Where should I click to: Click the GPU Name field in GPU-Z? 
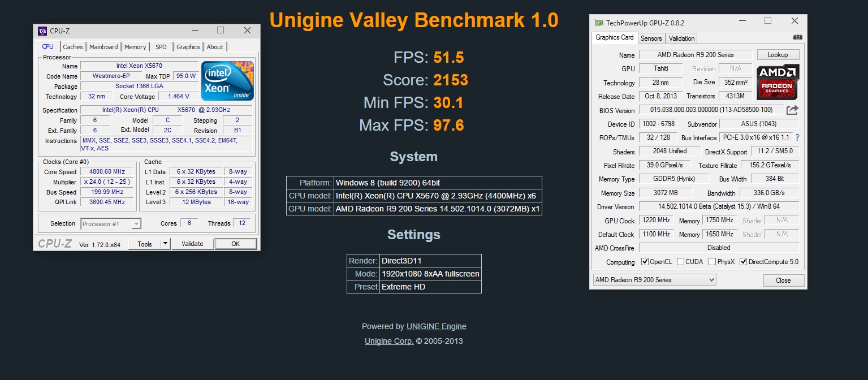click(696, 55)
